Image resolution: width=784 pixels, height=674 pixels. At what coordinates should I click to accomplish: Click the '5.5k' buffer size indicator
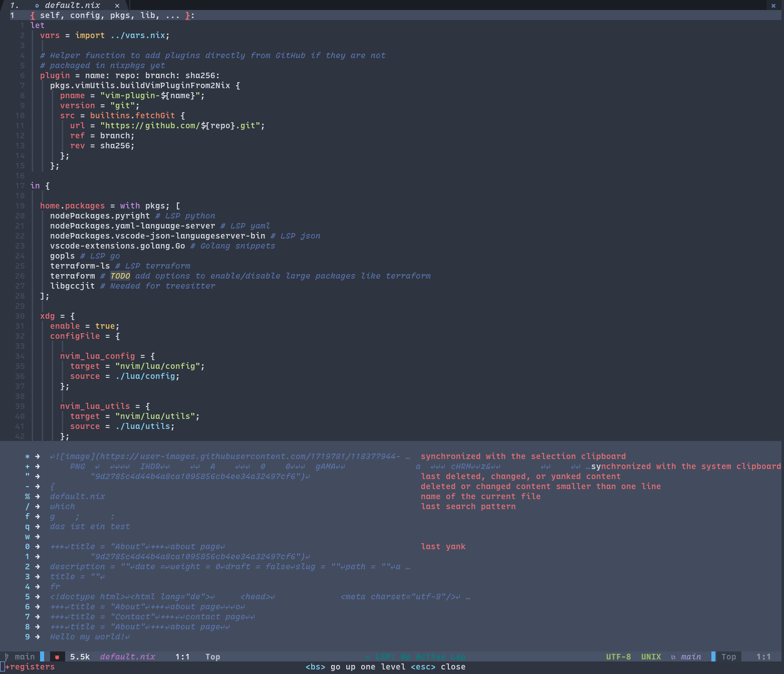click(80, 656)
